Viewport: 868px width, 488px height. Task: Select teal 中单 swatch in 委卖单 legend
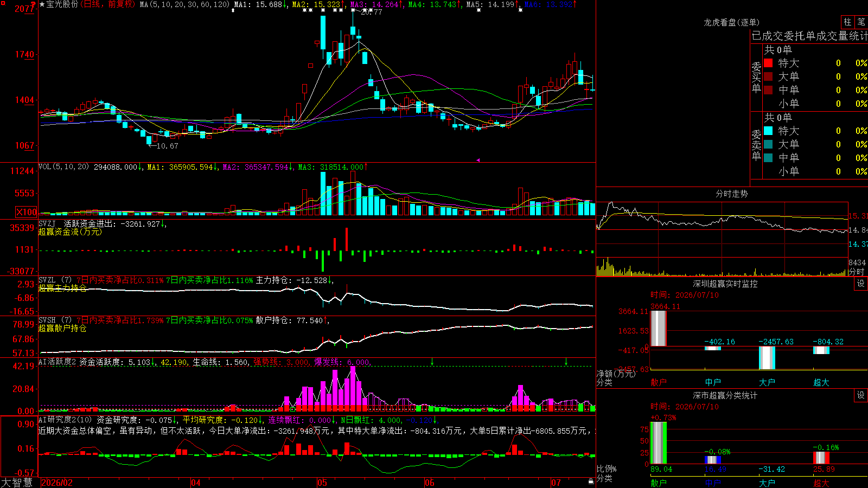[768, 158]
